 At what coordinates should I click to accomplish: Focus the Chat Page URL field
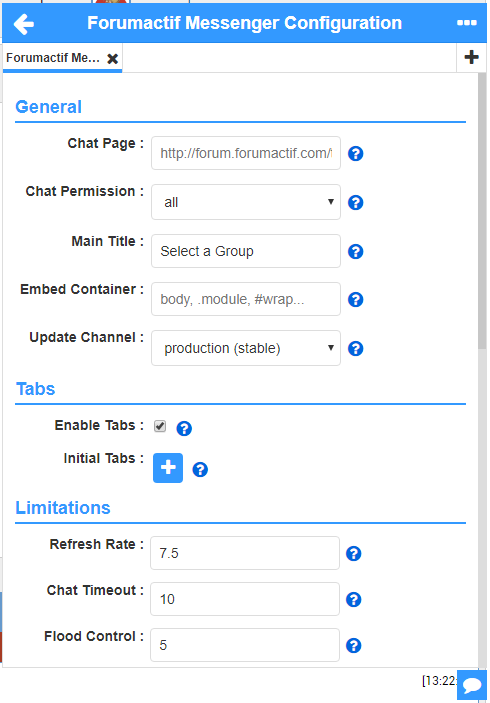coord(246,153)
